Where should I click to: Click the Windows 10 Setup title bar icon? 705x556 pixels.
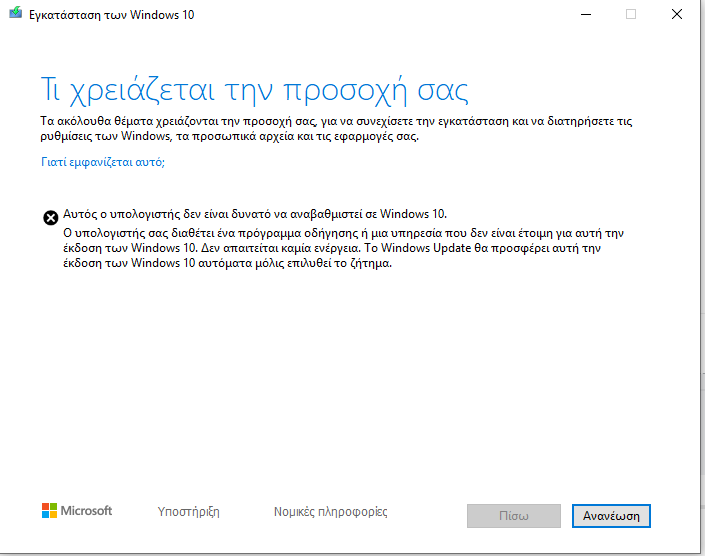click(15, 12)
